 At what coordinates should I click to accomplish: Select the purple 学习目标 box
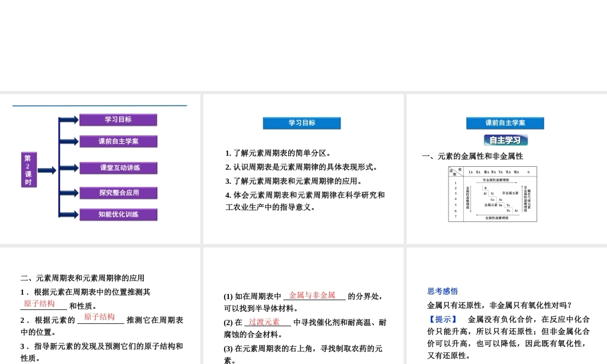(118, 120)
